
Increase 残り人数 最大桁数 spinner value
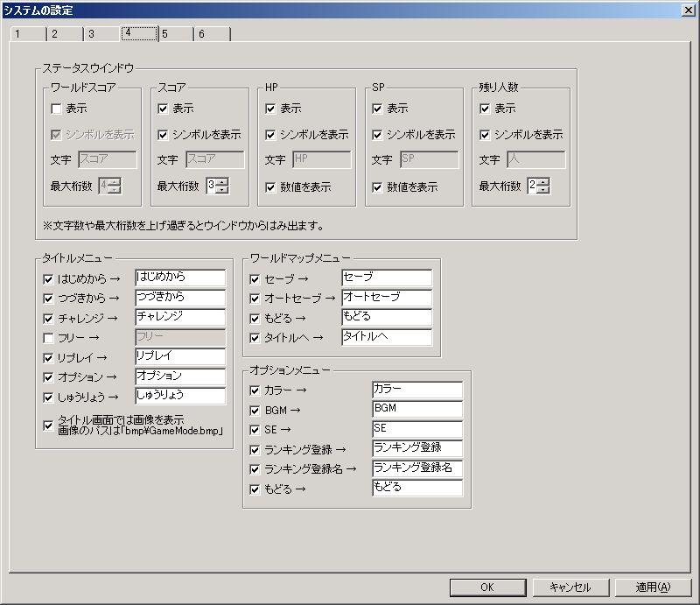click(x=543, y=182)
